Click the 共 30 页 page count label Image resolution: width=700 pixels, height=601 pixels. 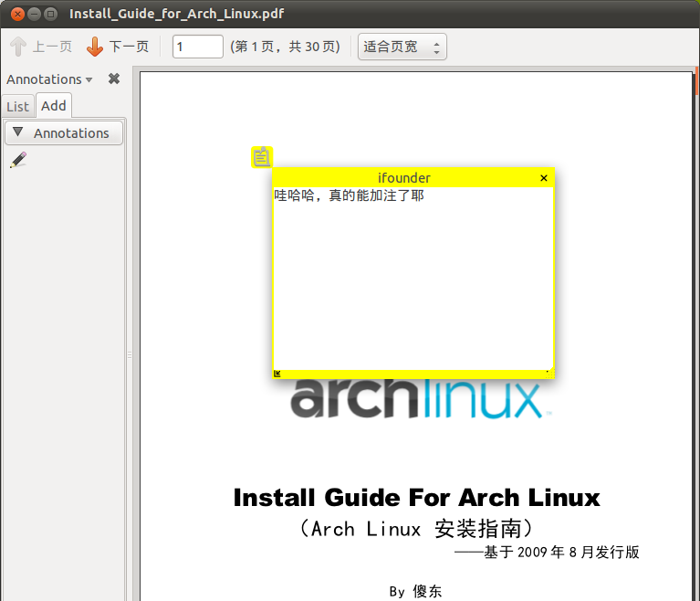(x=314, y=47)
